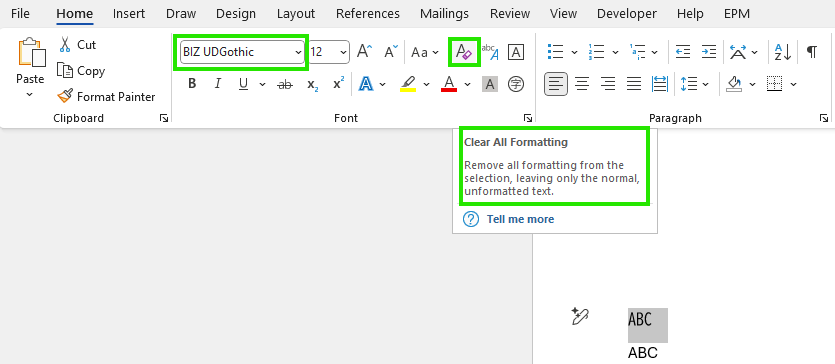Click line and paragraph spacing icon
This screenshot has width=835, height=364.
pos(689,84)
